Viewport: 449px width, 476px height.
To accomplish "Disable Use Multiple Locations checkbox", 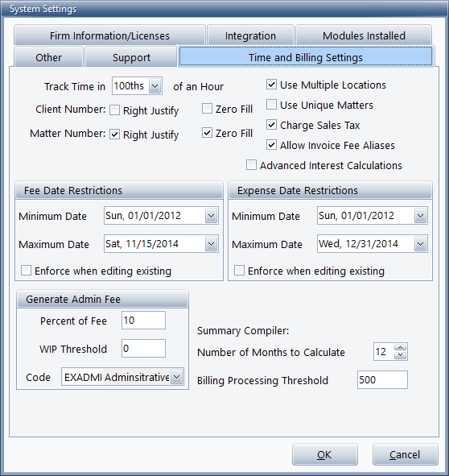I will tap(271, 85).
